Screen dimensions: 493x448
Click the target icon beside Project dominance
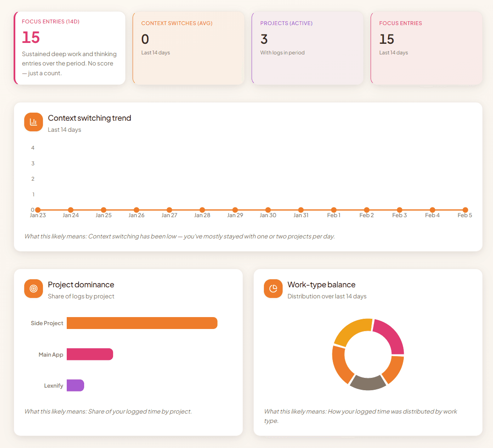pyautogui.click(x=33, y=288)
